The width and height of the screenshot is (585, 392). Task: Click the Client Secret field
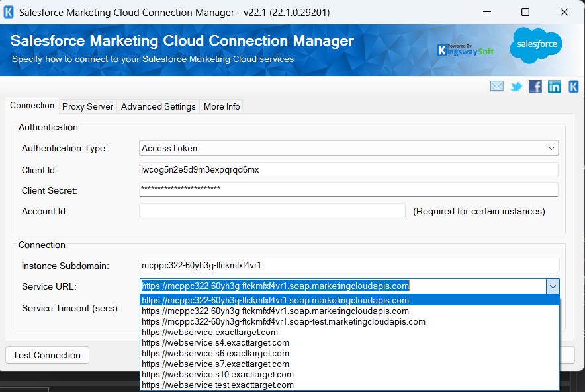(x=349, y=190)
